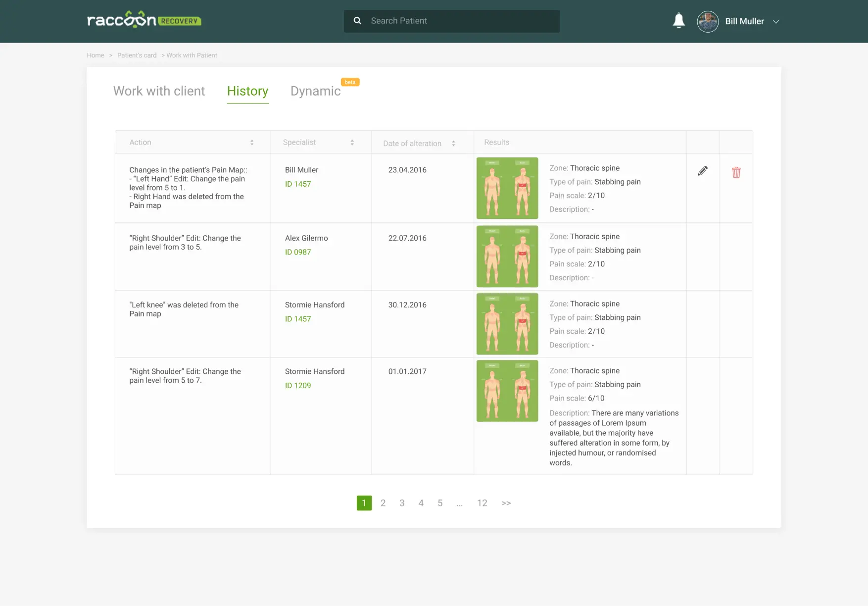Jump to page 12 of results
The height and width of the screenshot is (606, 868).
point(482,503)
